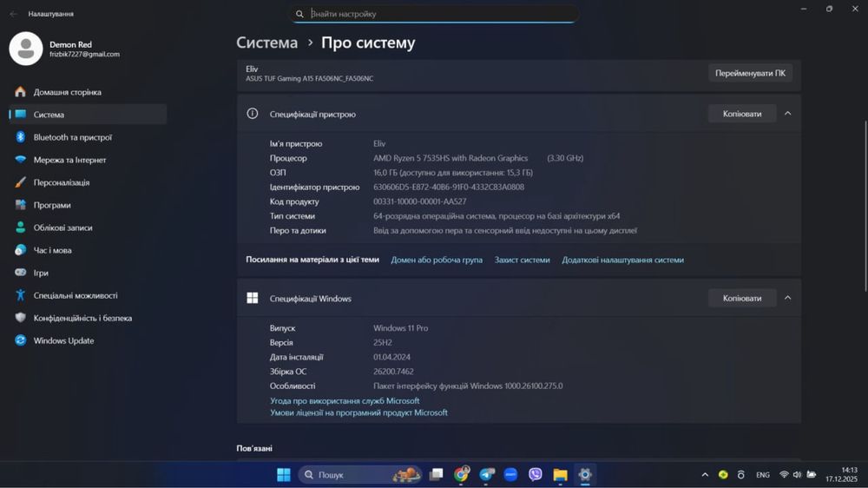The width and height of the screenshot is (868, 488).
Task: Click the green tray icon
Action: click(723, 475)
